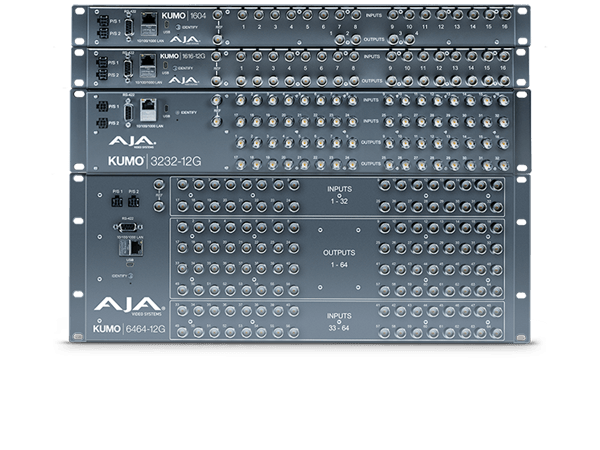The image size is (600, 450).
Task: Click the 'KUMO 1604' model label
Action: pos(184,16)
